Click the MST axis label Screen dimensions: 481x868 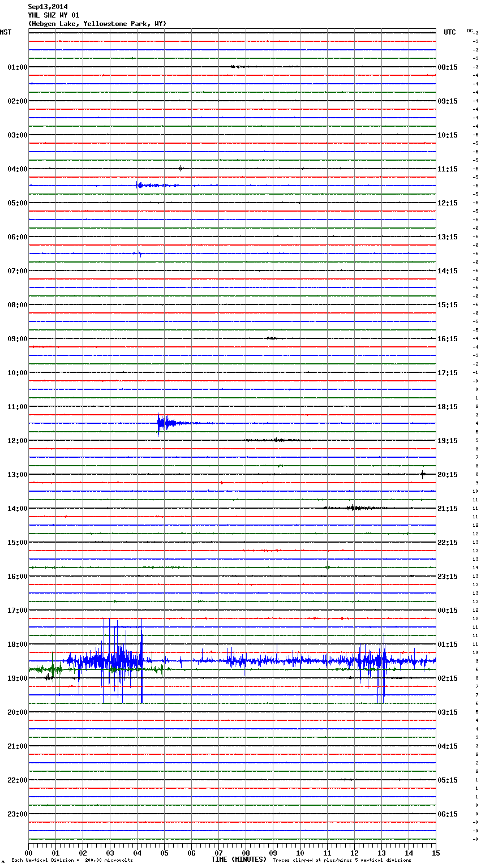pyautogui.click(x=6, y=32)
